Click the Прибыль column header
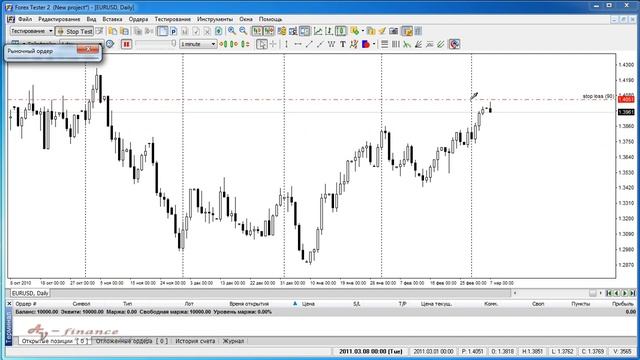640x360 pixels. (x=622, y=304)
